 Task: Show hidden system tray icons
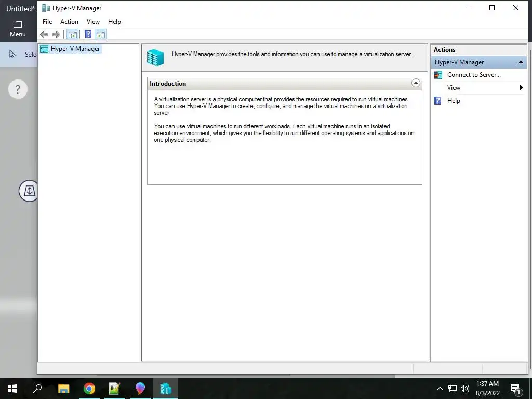click(x=440, y=389)
